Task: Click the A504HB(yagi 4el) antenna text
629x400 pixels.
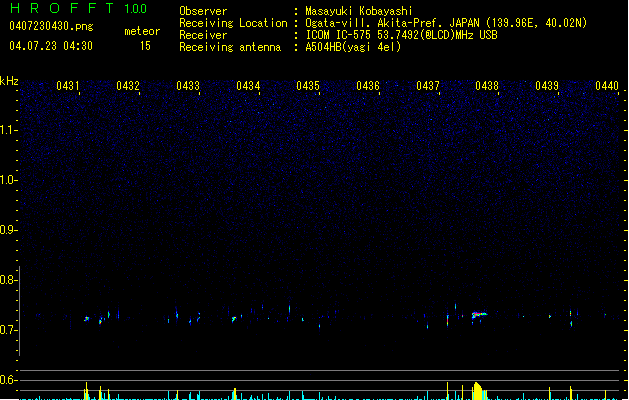Action: point(353,47)
